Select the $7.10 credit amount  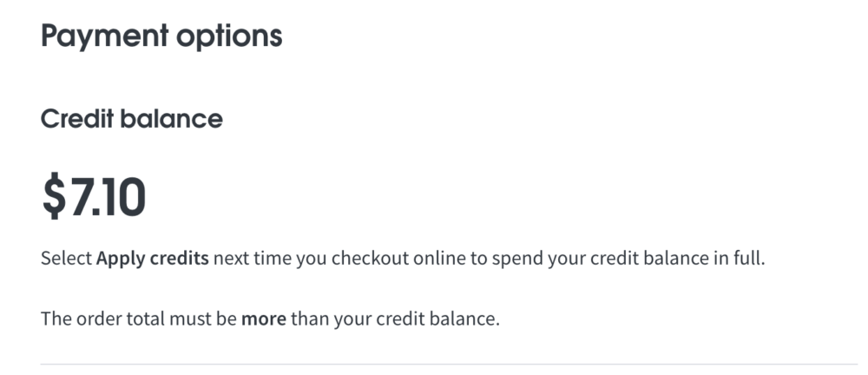(x=94, y=198)
